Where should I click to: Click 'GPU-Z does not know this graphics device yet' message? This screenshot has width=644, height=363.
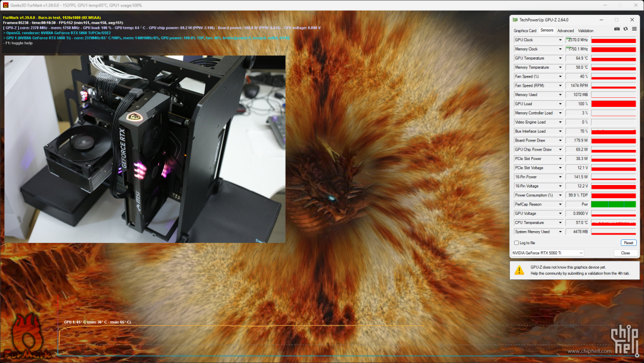pos(568,267)
